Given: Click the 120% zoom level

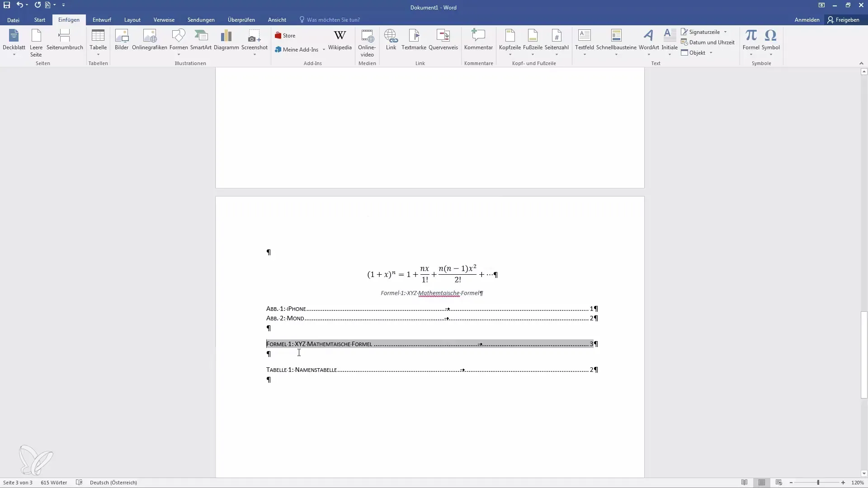Looking at the screenshot, I should [x=858, y=483].
